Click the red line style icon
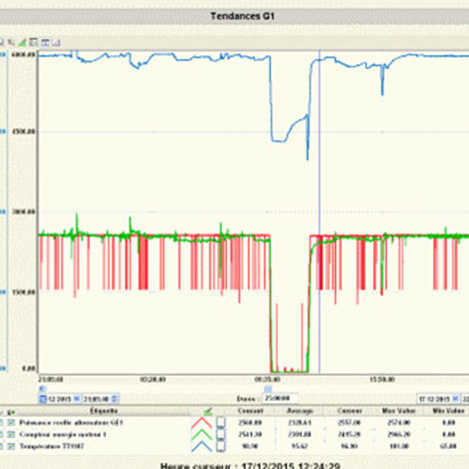 pos(201,423)
